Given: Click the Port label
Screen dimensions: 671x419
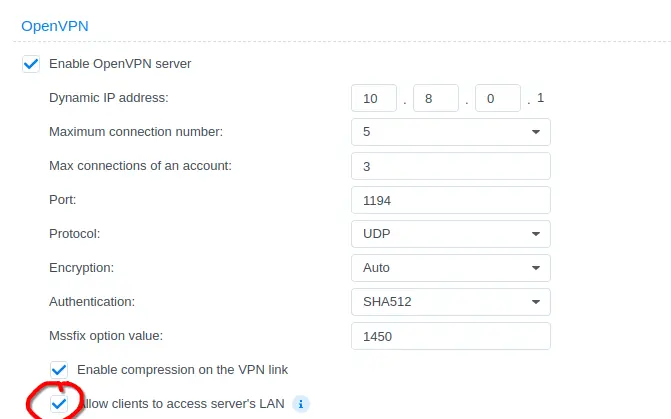Looking at the screenshot, I should (62, 200).
